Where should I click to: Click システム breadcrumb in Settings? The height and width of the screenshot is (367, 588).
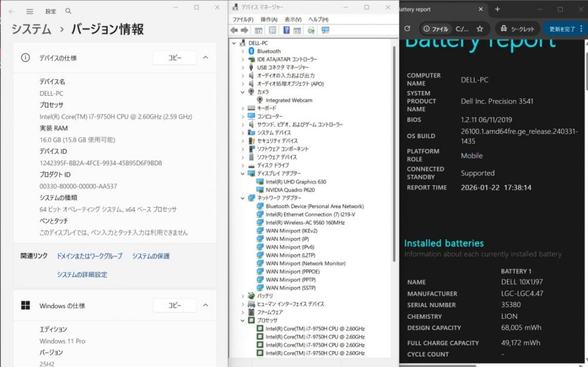[x=31, y=29]
